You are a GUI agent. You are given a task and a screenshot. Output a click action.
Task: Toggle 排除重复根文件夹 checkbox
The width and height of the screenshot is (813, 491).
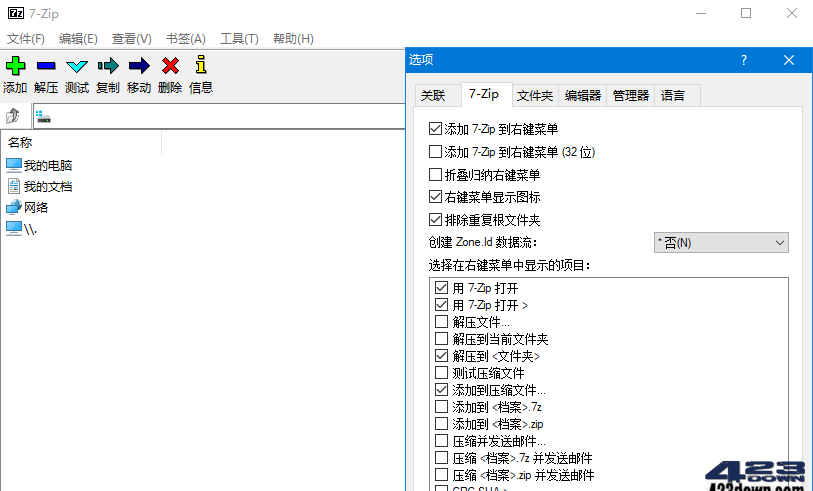(x=436, y=219)
